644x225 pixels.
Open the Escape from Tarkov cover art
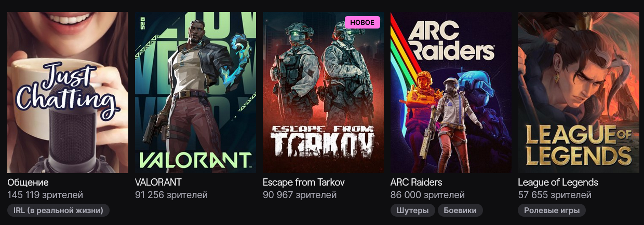click(x=323, y=92)
